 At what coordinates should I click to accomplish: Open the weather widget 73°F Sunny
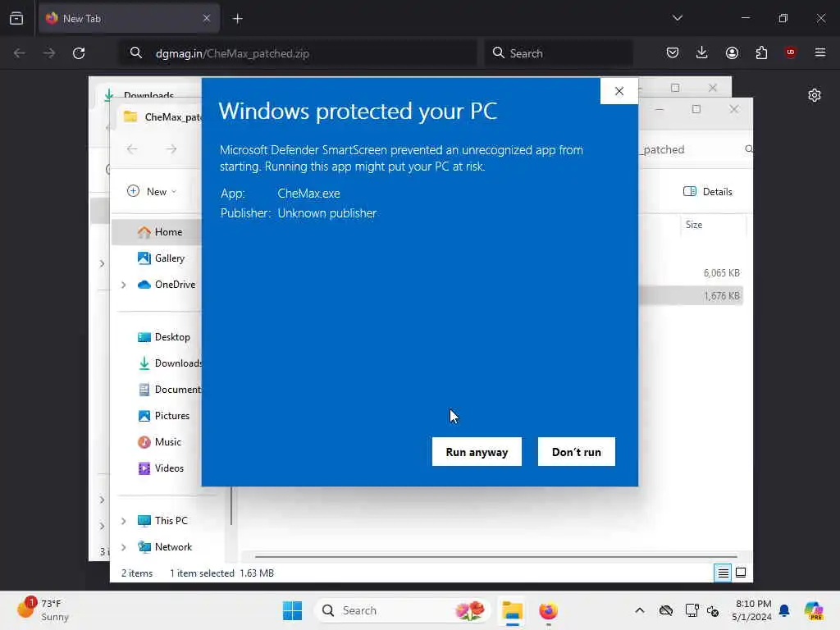43,610
